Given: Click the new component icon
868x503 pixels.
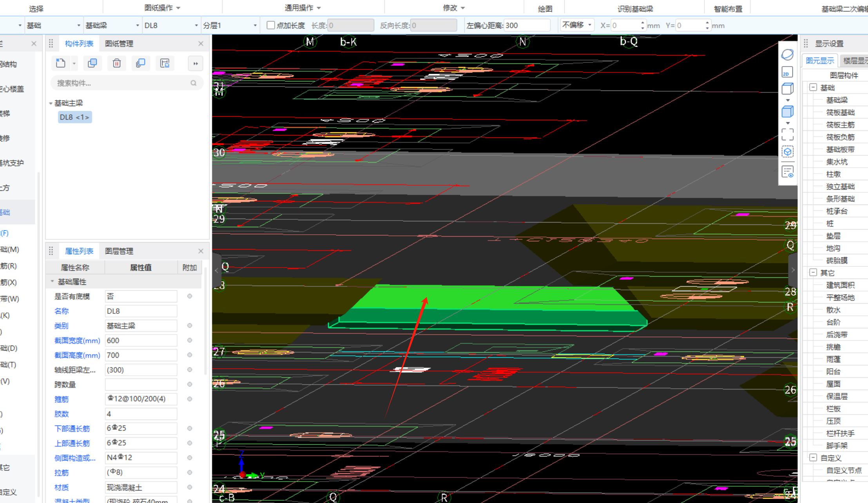Looking at the screenshot, I should (61, 63).
